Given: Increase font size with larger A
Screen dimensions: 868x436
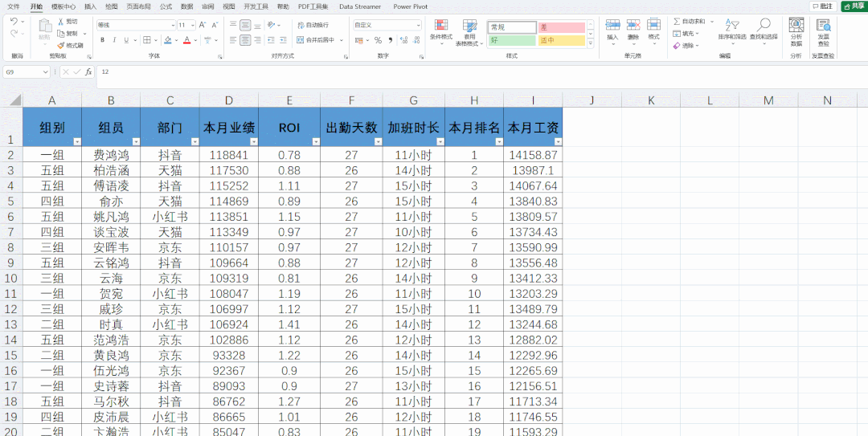Looking at the screenshot, I should 202,25.
